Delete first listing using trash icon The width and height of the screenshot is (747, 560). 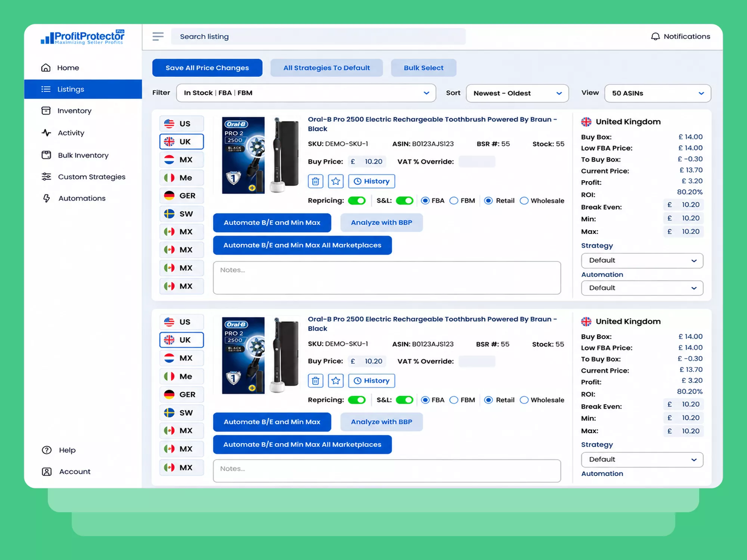click(316, 181)
